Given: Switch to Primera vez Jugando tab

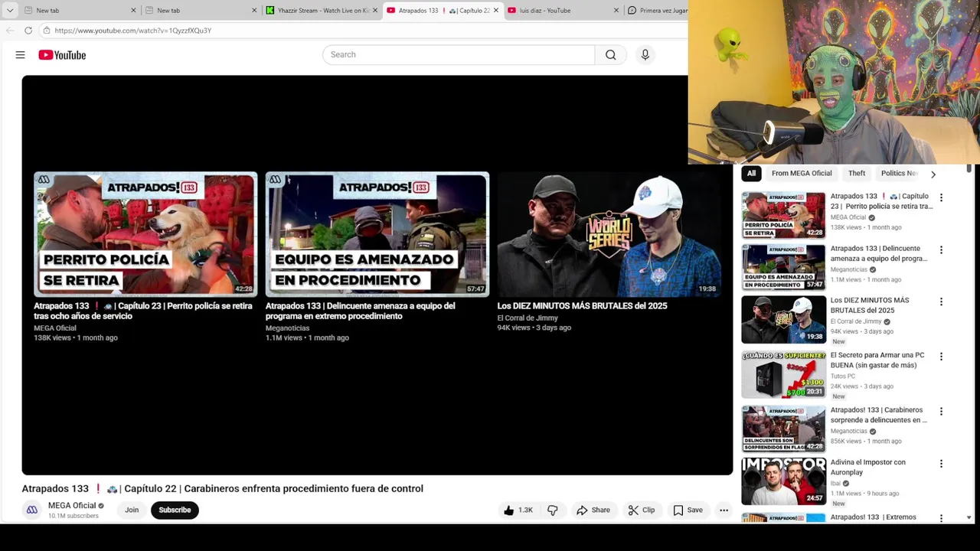Looking at the screenshot, I should pyautogui.click(x=657, y=11).
